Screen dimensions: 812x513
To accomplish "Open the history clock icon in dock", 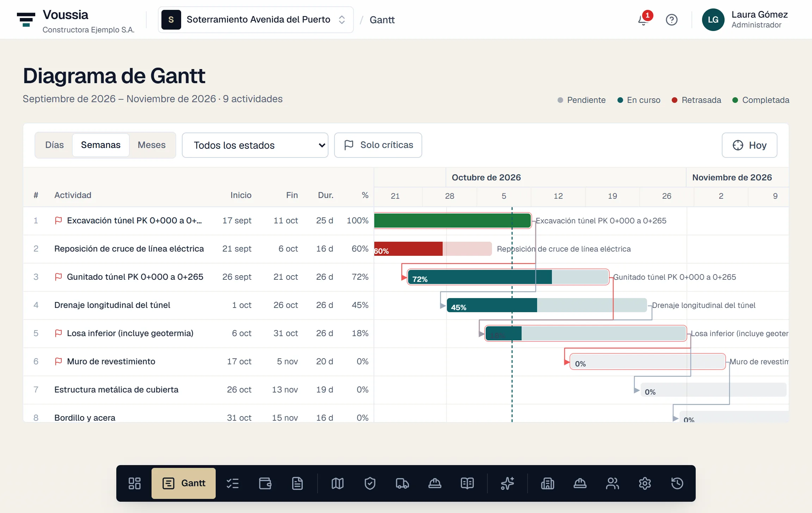I will [x=677, y=483].
